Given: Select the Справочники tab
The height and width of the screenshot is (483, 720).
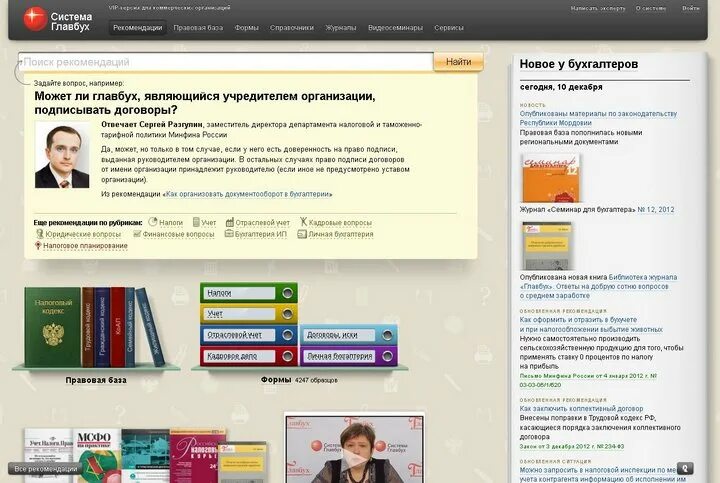Looking at the screenshot, I should click(x=292, y=28).
